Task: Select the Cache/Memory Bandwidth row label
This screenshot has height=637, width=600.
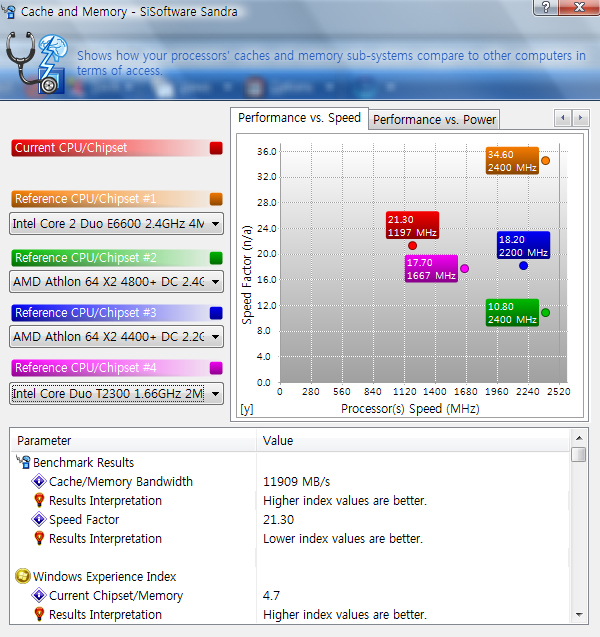Action: (x=121, y=482)
